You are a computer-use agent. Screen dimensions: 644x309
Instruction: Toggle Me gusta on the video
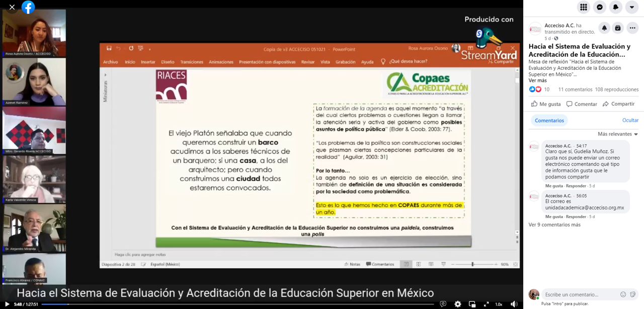coord(546,104)
